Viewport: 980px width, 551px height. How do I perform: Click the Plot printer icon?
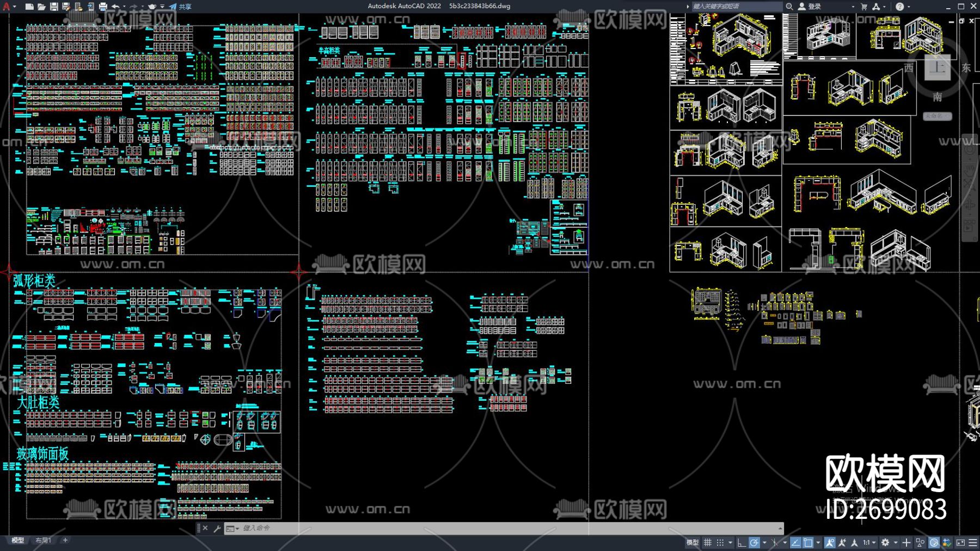(x=103, y=7)
